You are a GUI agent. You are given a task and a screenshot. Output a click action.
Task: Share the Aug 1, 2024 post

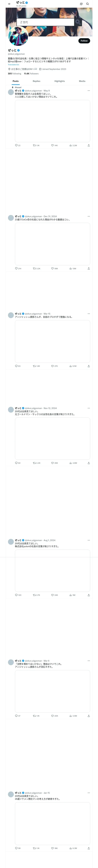click(x=89, y=595)
